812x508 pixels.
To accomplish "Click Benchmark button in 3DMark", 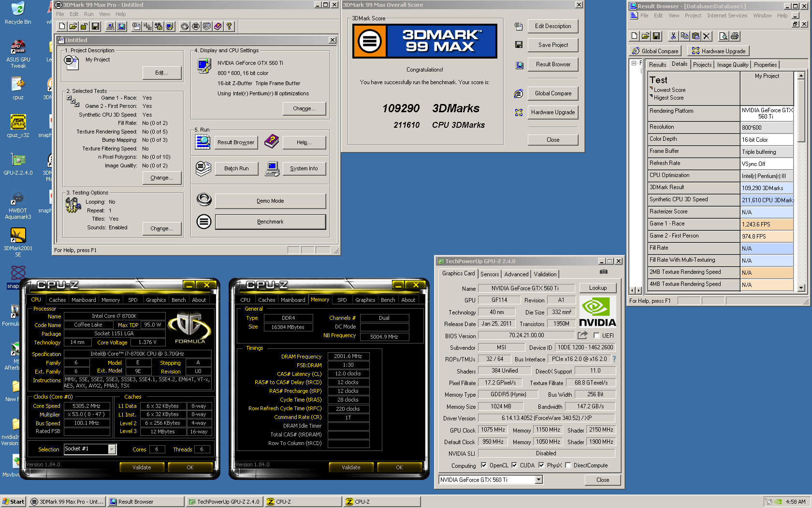I will click(x=270, y=222).
